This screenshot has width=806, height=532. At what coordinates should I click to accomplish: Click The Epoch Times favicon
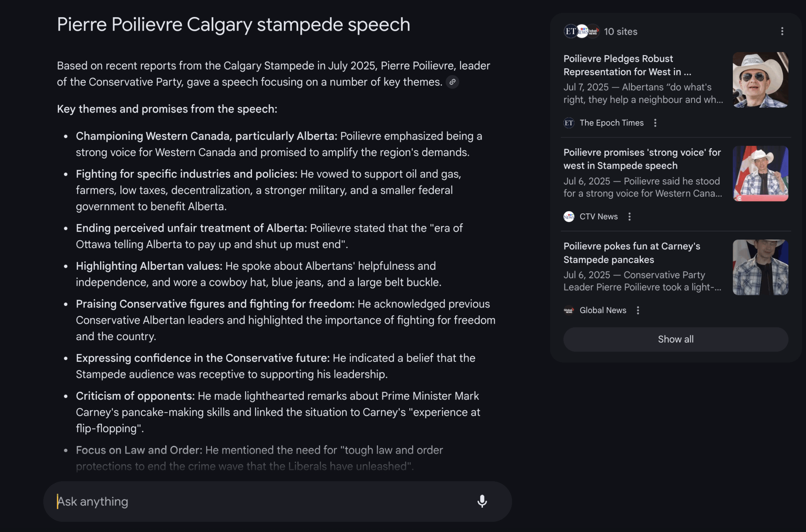(x=569, y=123)
